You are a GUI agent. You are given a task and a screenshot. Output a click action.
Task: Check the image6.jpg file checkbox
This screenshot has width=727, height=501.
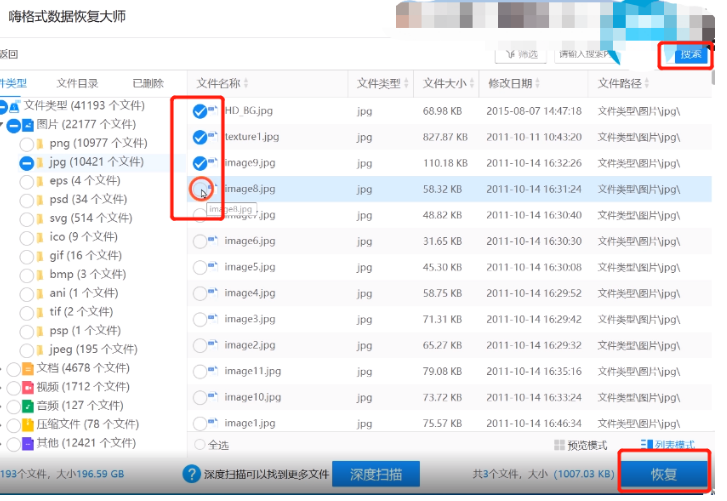coord(200,241)
